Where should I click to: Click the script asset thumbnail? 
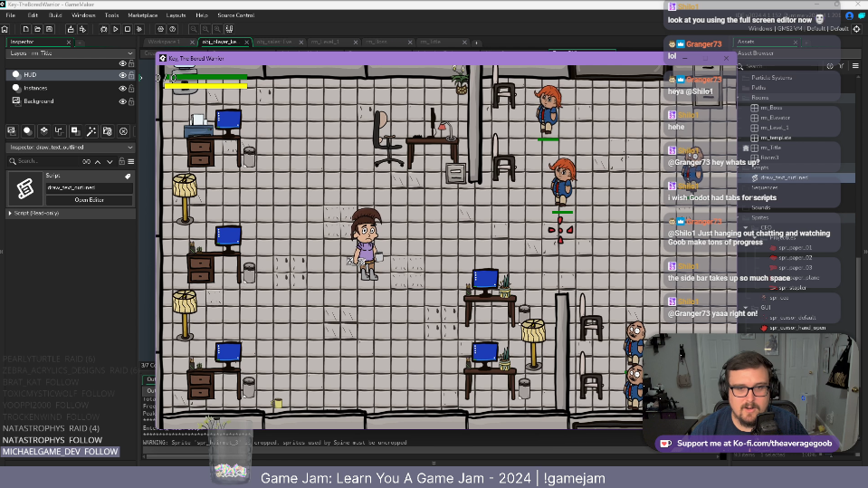click(25, 189)
